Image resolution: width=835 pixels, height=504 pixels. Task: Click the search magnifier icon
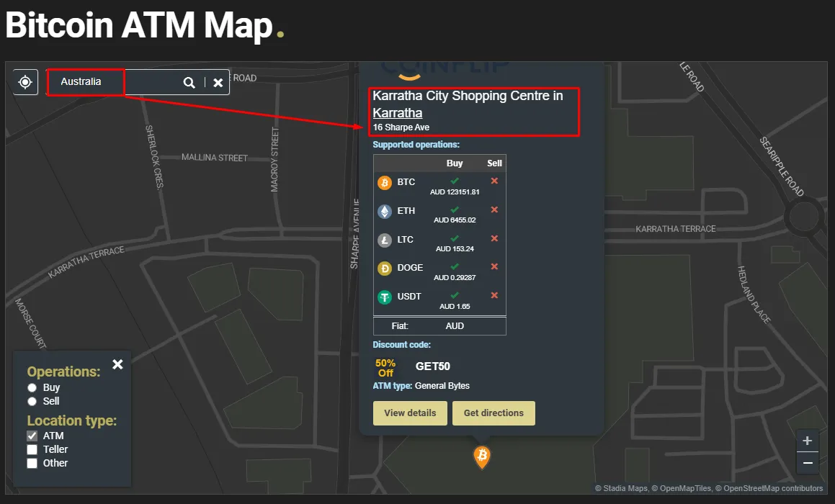coord(189,83)
